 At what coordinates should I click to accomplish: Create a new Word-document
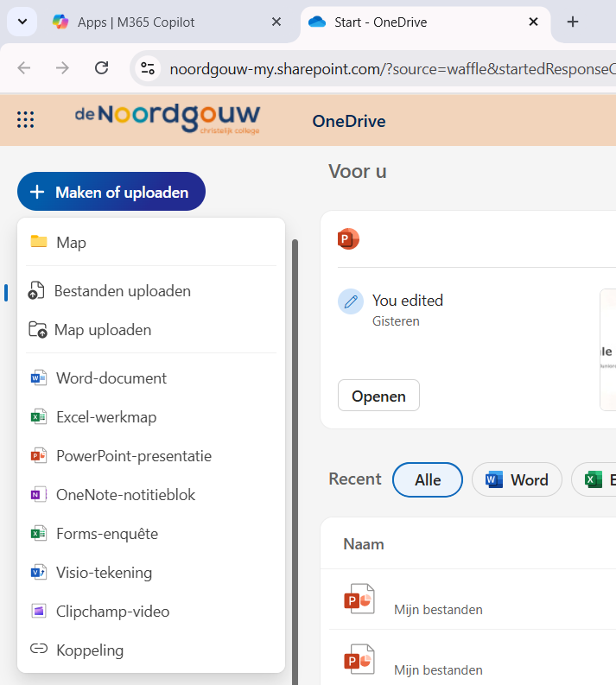pos(111,378)
